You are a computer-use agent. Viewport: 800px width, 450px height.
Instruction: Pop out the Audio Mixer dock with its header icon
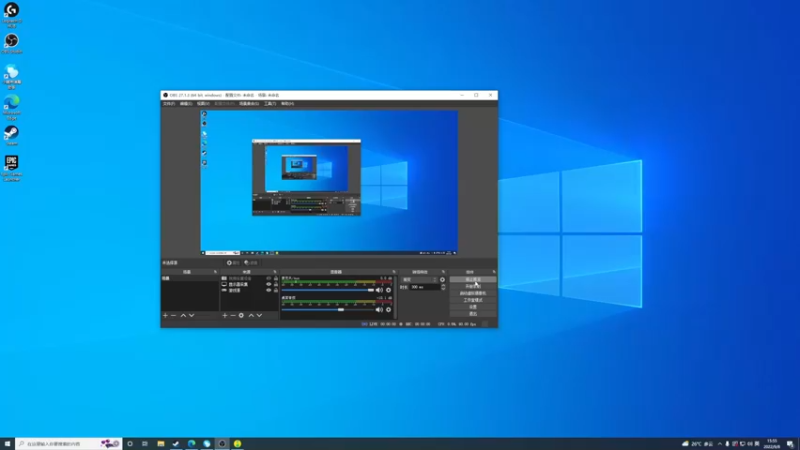tap(393, 272)
